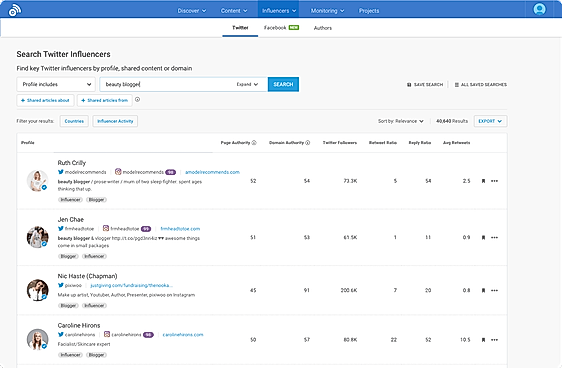Click the Page Authority info icon
Image resolution: width=562 pixels, height=368 pixels.
coord(254,143)
